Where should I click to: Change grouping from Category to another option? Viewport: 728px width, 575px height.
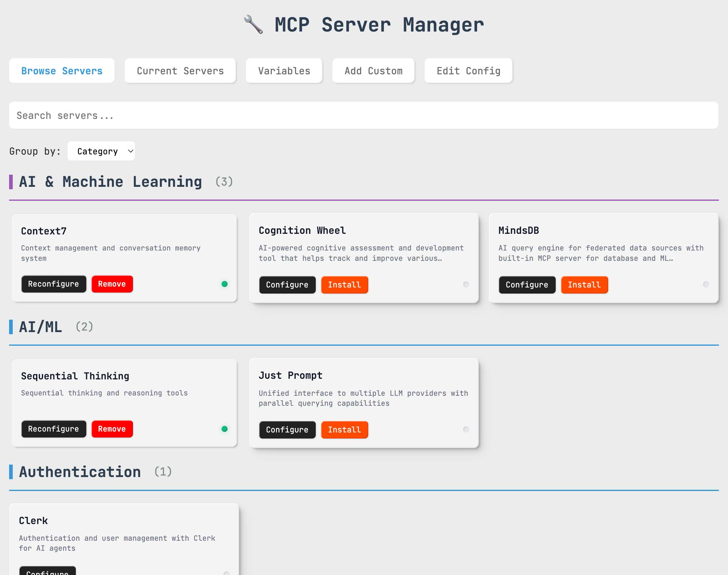(101, 151)
